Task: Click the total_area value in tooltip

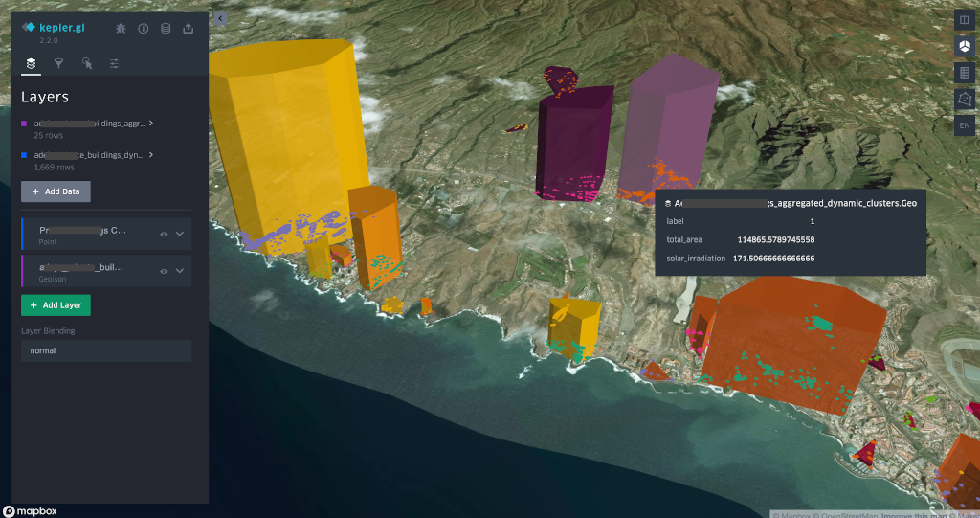Action: pos(775,239)
